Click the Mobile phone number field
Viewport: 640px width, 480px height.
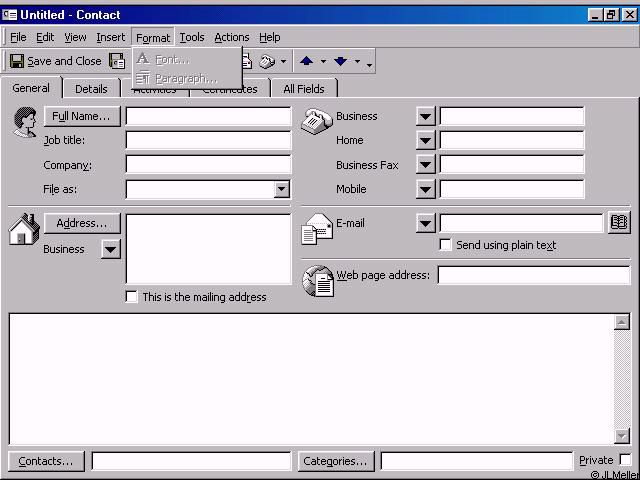click(512, 189)
